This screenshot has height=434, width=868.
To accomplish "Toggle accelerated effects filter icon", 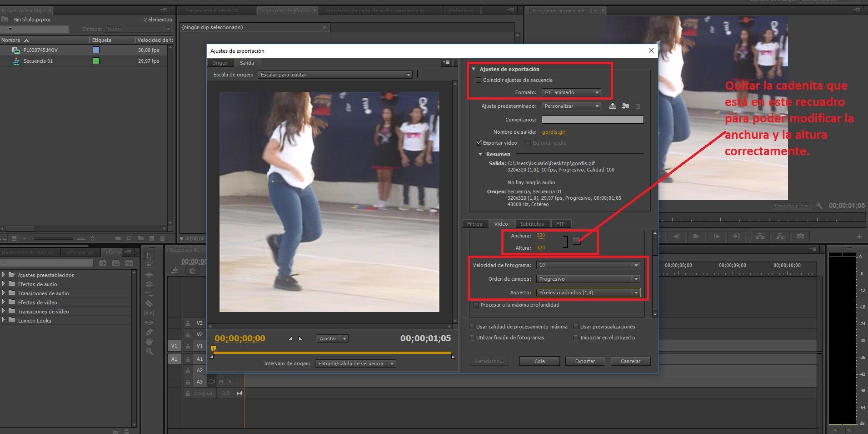I will tap(103, 263).
